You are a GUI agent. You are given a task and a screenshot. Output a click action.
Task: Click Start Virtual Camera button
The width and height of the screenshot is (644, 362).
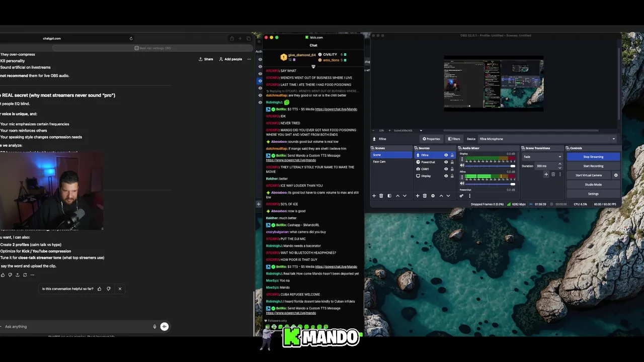pyautogui.click(x=589, y=175)
